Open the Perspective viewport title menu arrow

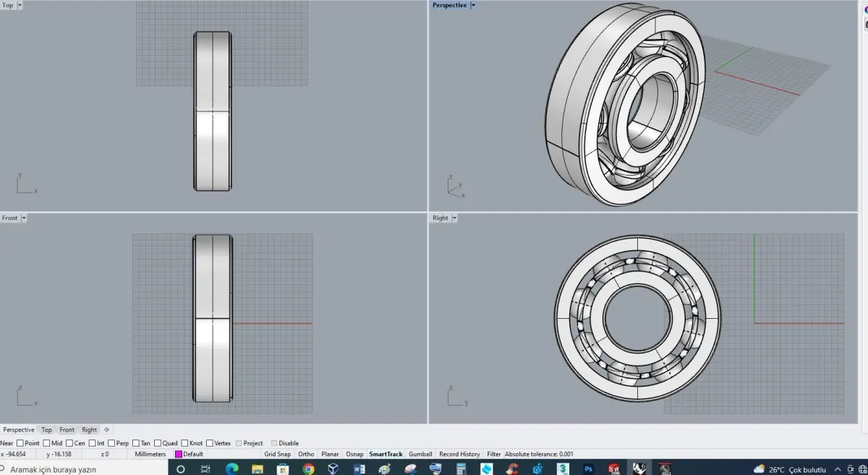pyautogui.click(x=473, y=5)
